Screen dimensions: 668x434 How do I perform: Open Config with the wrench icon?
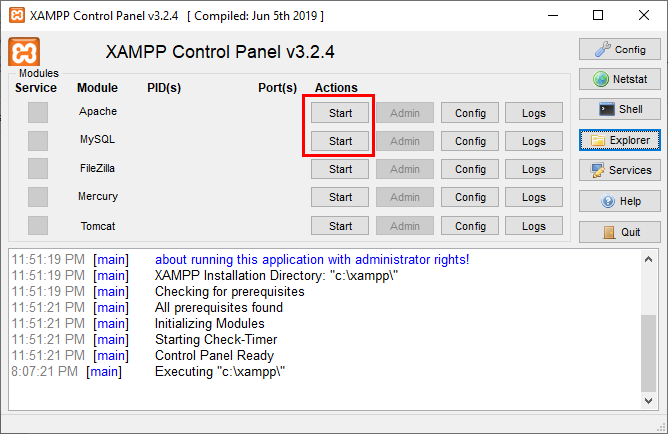(619, 49)
